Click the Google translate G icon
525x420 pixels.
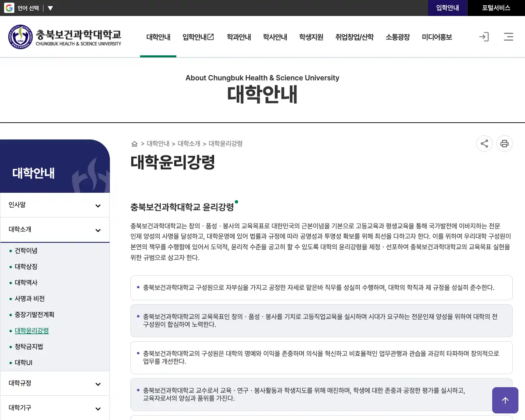coord(9,8)
